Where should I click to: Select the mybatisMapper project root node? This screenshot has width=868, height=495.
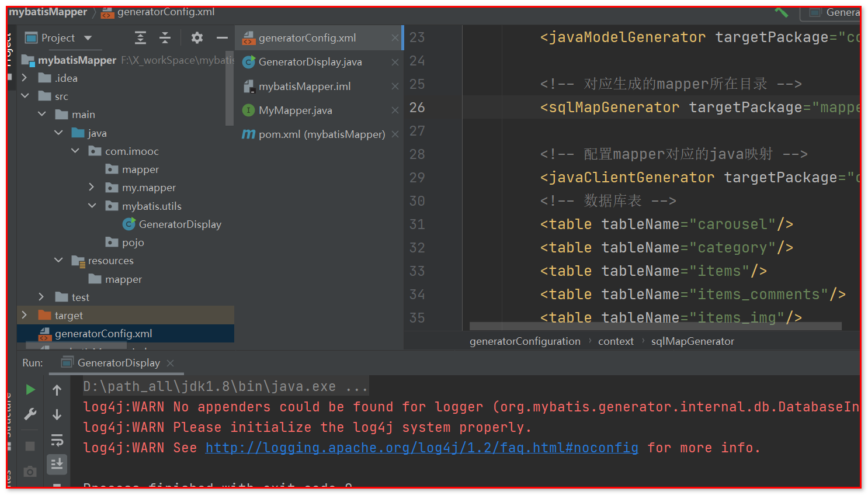pyautogui.click(x=77, y=60)
